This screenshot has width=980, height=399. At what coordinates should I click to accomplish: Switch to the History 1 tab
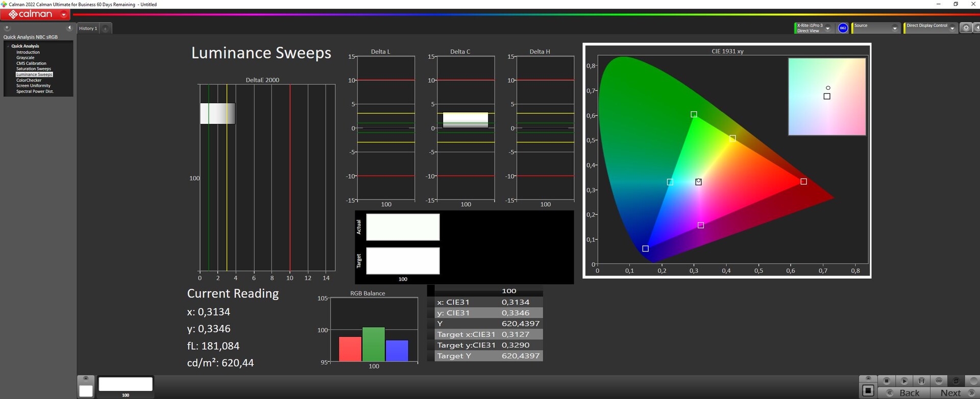[88, 29]
